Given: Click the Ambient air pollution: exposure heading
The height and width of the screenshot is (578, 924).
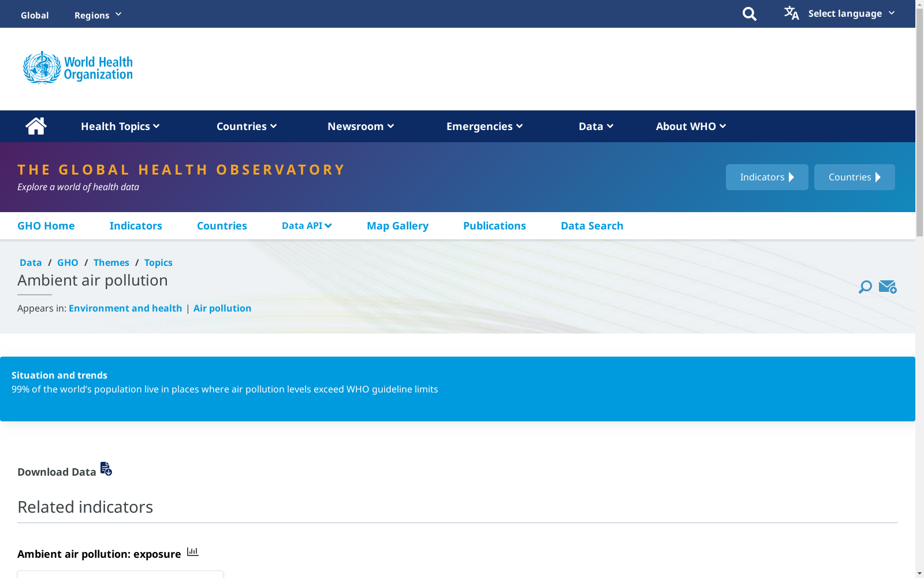Looking at the screenshot, I should coord(99,554).
